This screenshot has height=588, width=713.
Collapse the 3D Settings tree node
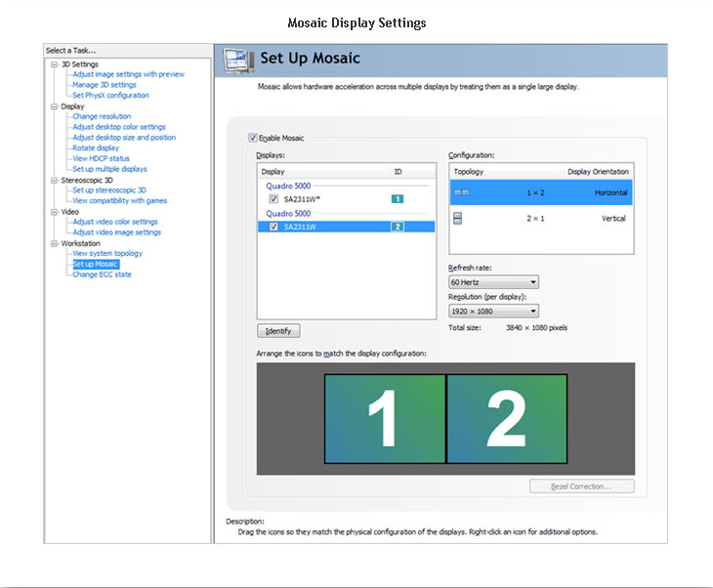pyautogui.click(x=56, y=64)
